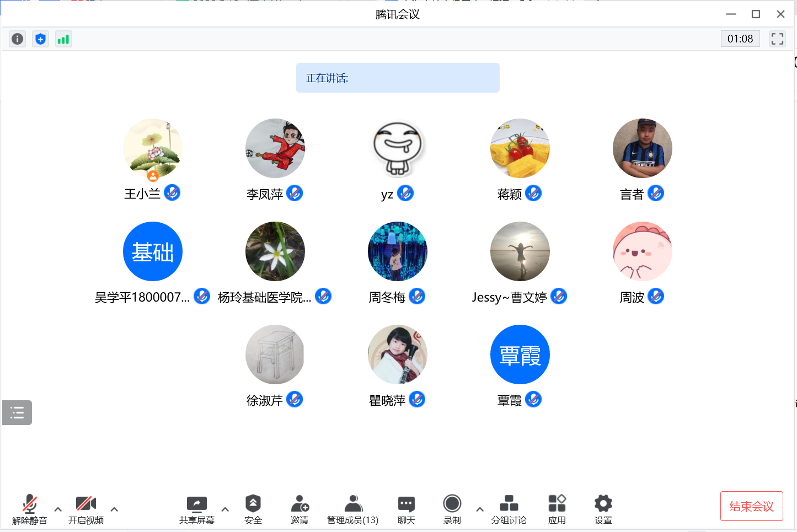This screenshot has width=797, height=532.
Task: Click the red 结束会议 button
Action: pyautogui.click(x=751, y=506)
